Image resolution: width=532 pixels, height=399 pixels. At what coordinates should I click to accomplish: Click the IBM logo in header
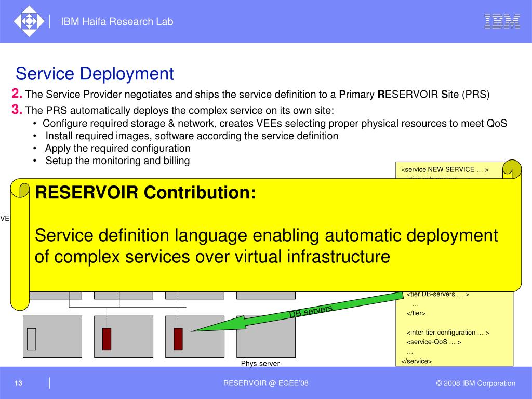click(502, 21)
